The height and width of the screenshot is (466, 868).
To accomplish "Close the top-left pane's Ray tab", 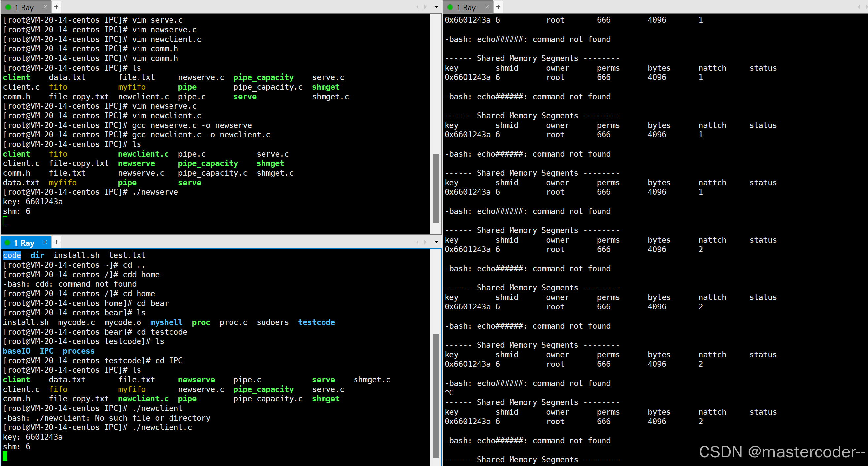I will (x=45, y=6).
